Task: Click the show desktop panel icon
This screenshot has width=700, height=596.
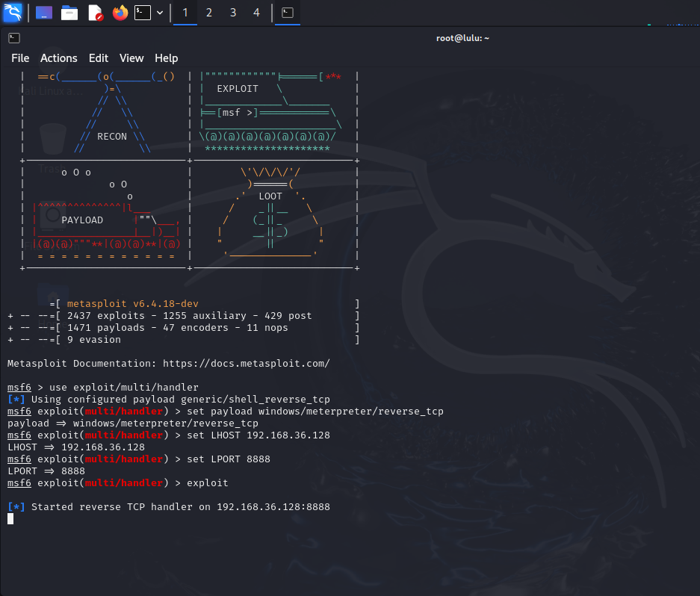Action: pyautogui.click(x=44, y=13)
